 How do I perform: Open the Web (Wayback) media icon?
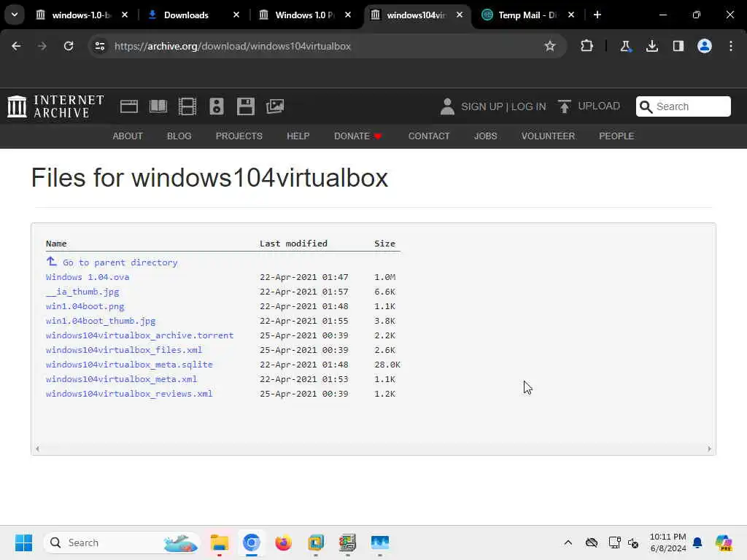click(128, 106)
